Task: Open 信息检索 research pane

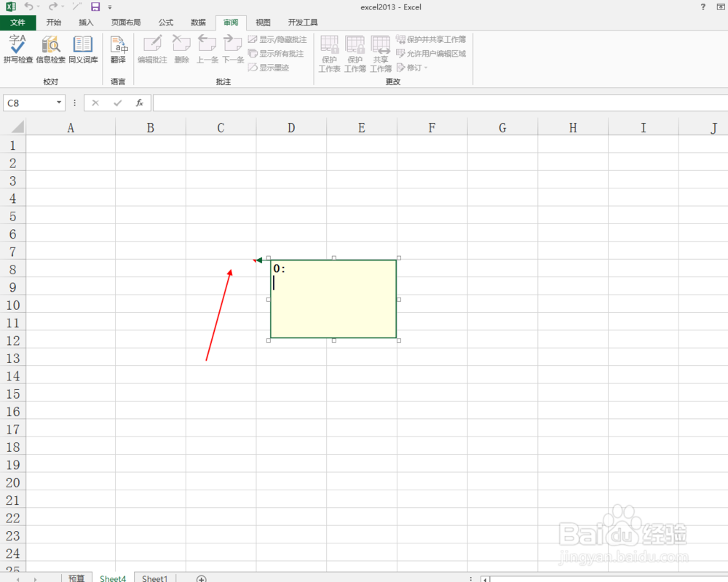Action: (50, 51)
